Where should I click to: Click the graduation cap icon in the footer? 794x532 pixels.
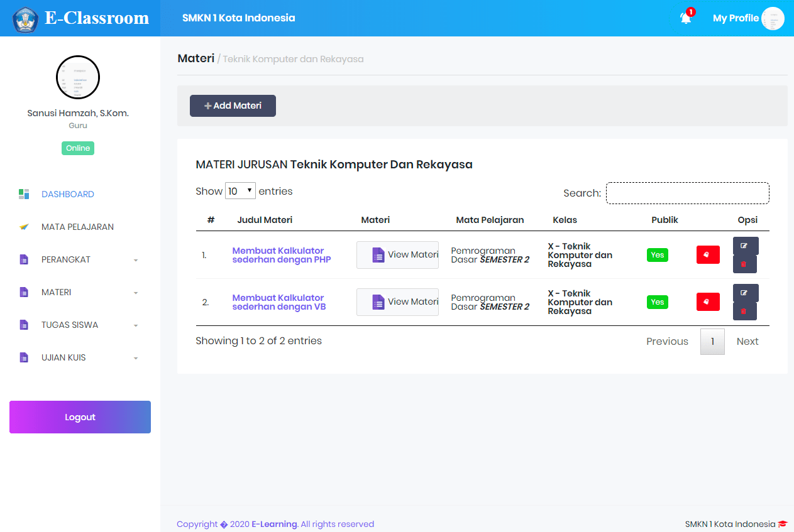click(783, 523)
